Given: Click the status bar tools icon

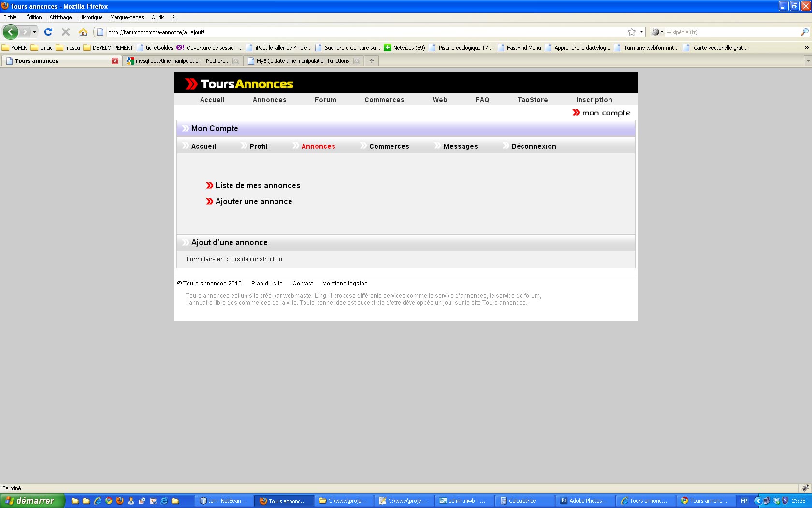Looking at the screenshot, I should coord(805,488).
